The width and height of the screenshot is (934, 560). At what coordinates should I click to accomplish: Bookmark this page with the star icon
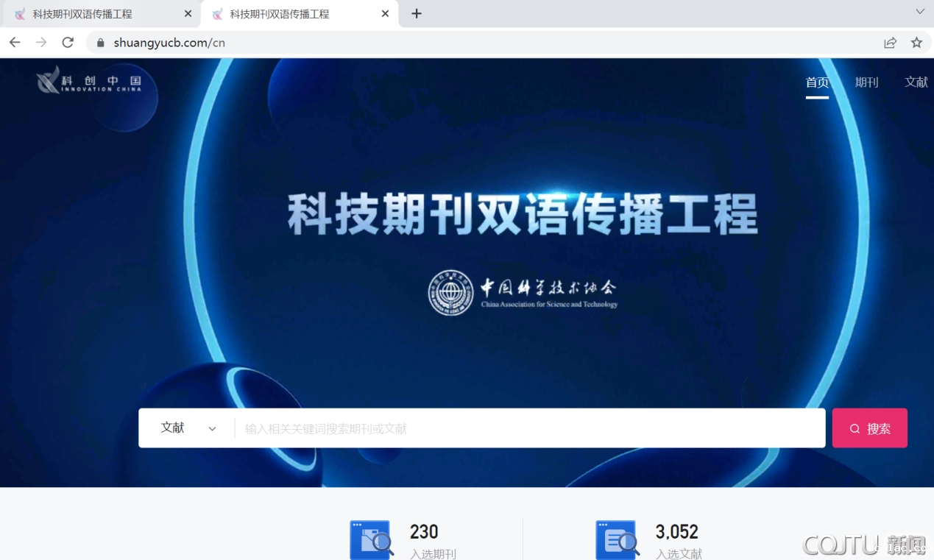pos(916,43)
